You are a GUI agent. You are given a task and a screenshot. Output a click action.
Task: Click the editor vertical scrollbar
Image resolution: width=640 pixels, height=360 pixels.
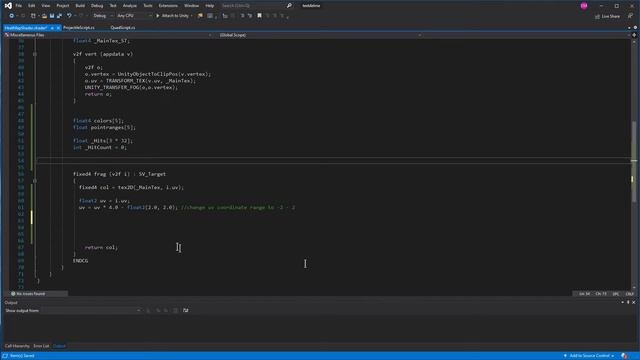click(x=634, y=163)
